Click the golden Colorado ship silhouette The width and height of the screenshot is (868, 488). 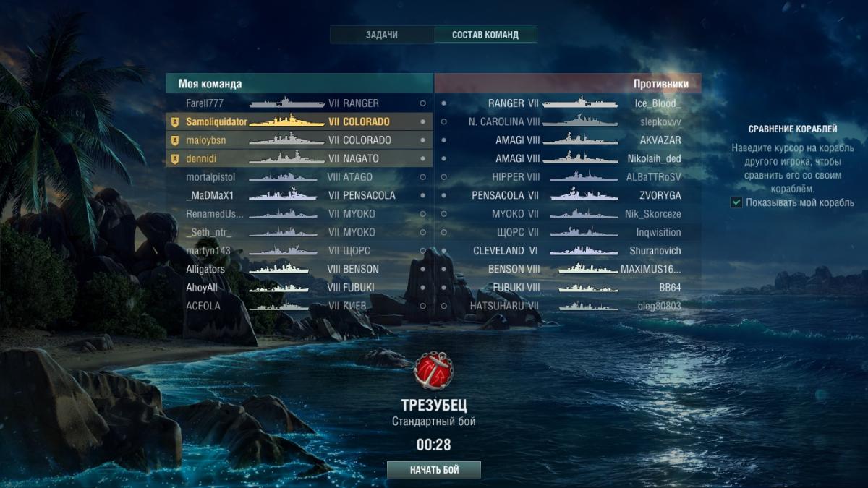[x=286, y=121]
